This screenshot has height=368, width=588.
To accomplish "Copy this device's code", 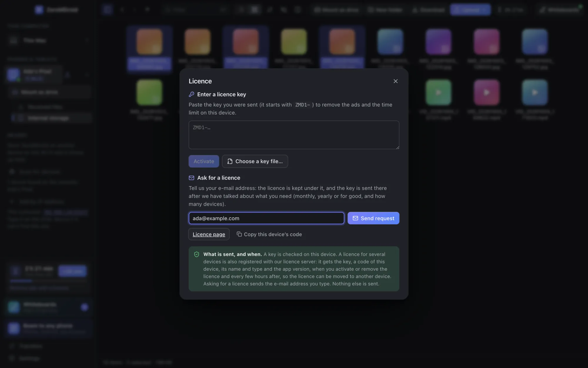I will pyautogui.click(x=269, y=234).
